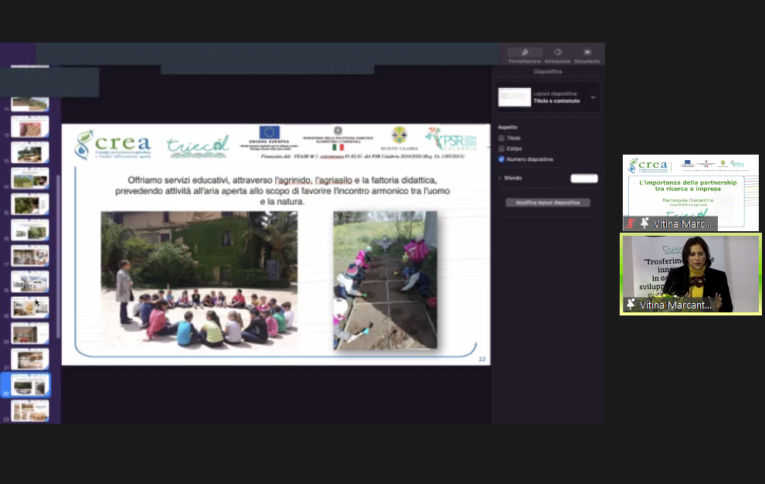This screenshot has height=484, width=765.
Task: Open the Animazione inspector panel
Action: (x=557, y=54)
